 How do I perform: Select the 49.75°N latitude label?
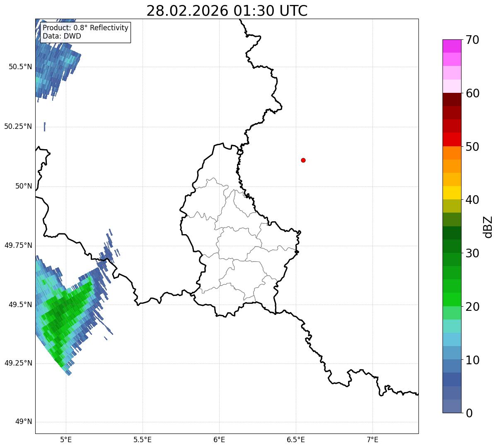point(18,245)
